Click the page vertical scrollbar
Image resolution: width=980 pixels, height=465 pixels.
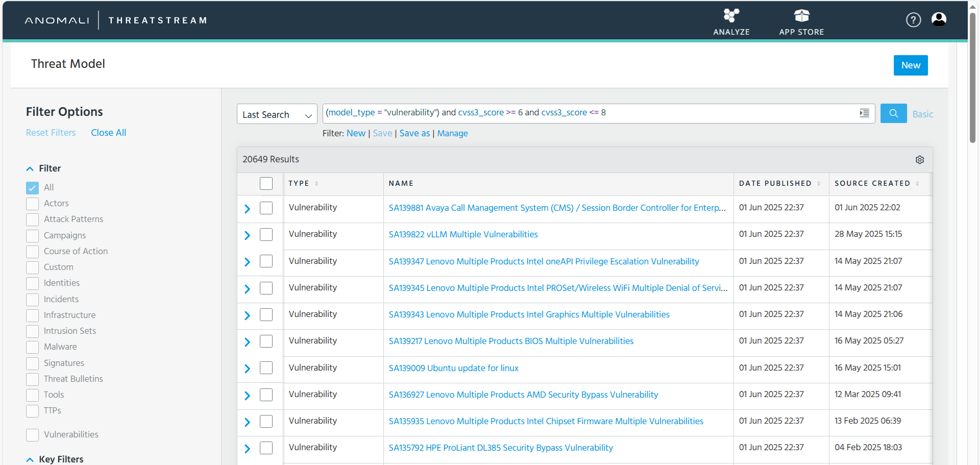(972, 77)
